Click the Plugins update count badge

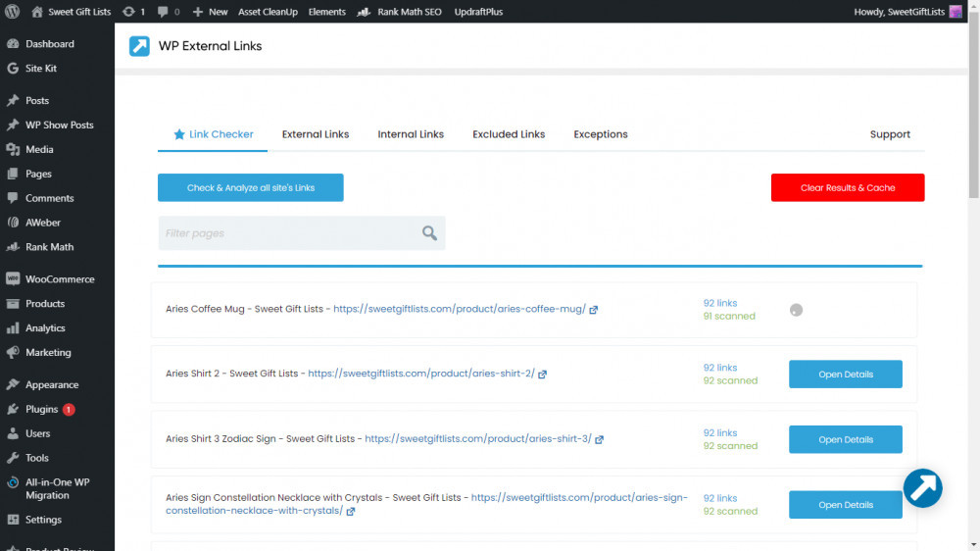tap(69, 410)
